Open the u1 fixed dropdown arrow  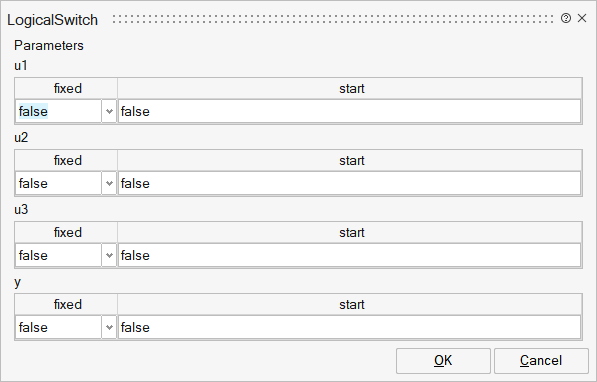pyautogui.click(x=109, y=111)
